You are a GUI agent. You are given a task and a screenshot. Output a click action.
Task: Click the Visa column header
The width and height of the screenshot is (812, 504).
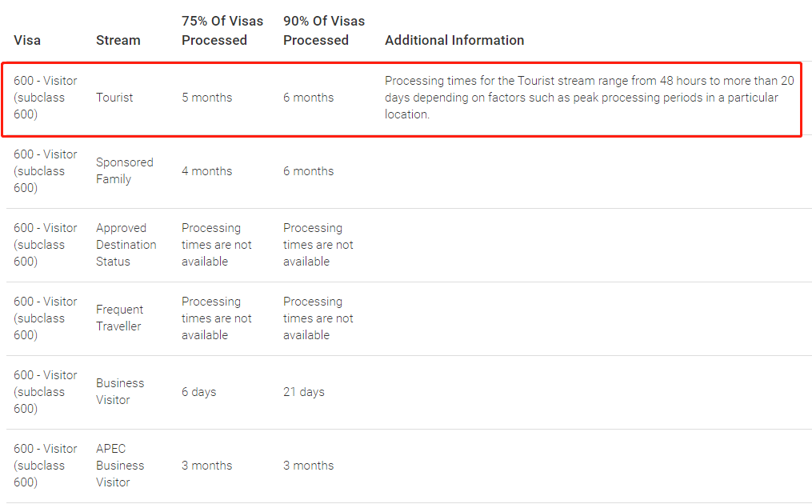click(x=27, y=40)
